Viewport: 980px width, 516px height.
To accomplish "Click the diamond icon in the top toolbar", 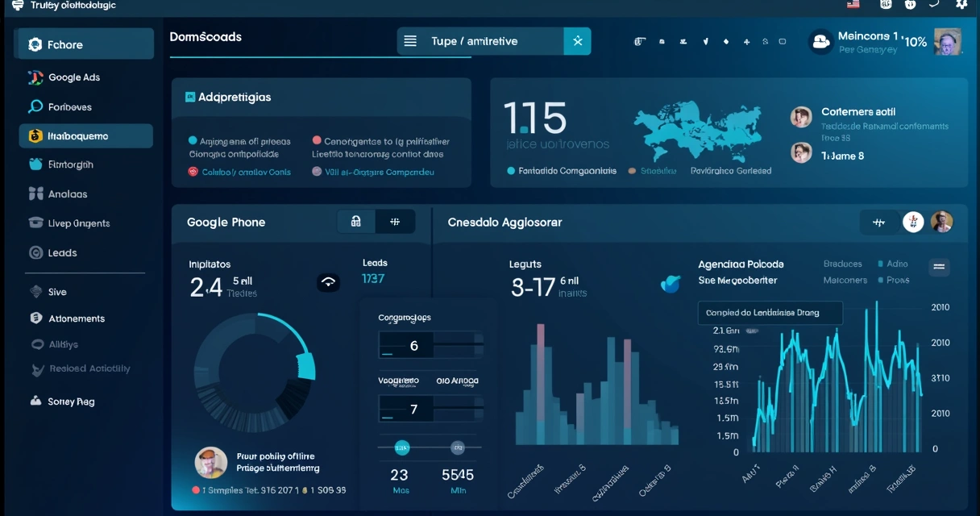I will point(726,41).
